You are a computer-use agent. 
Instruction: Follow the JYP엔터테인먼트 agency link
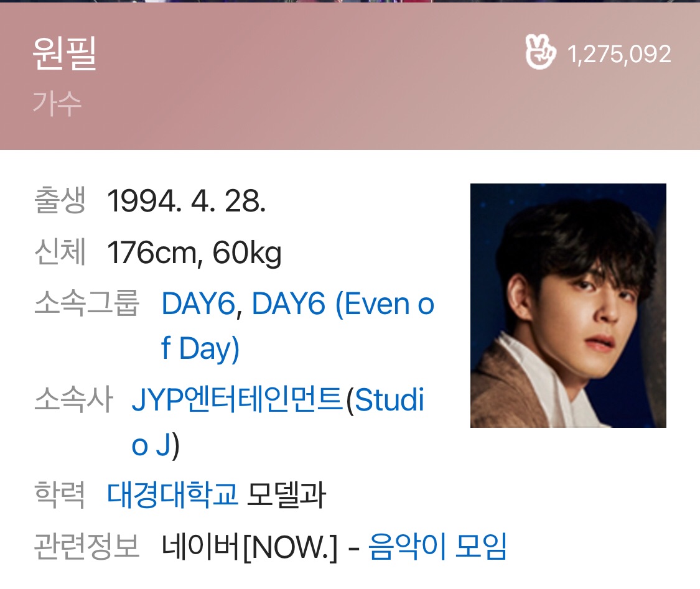point(237,399)
